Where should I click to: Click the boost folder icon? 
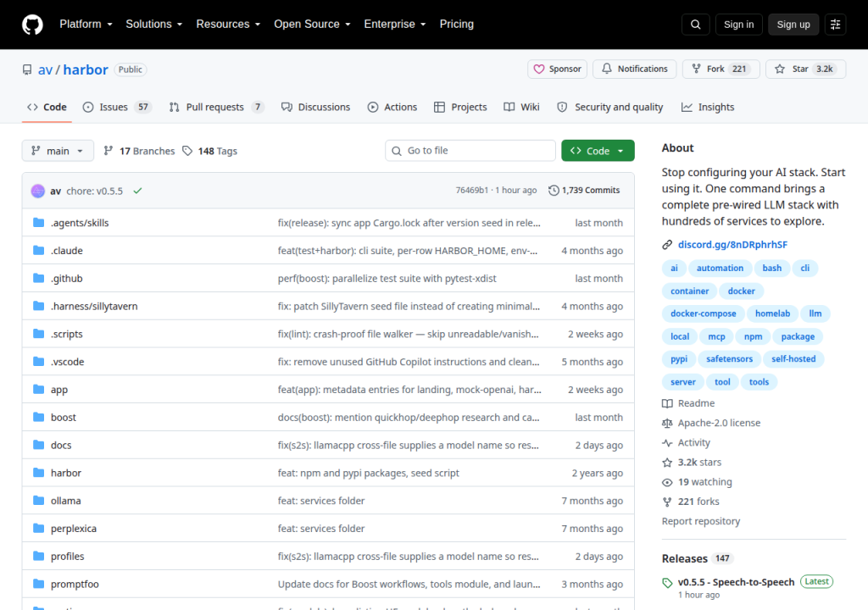[x=38, y=417]
